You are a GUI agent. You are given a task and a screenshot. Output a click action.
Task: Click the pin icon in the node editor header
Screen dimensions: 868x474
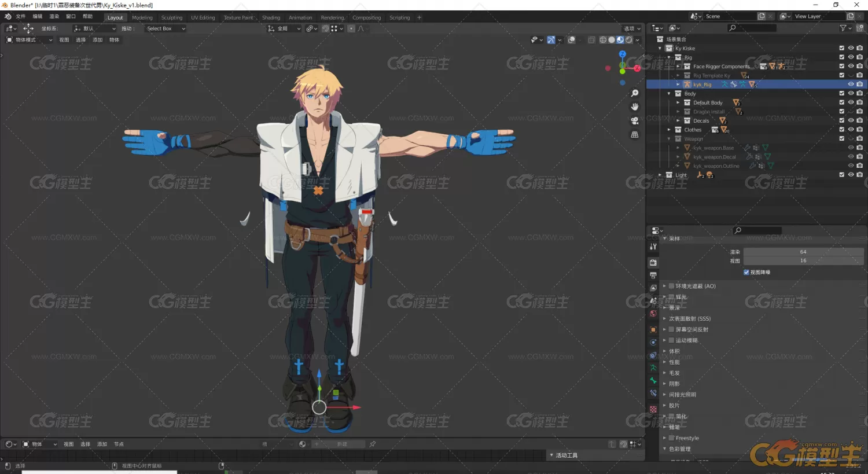click(373, 444)
